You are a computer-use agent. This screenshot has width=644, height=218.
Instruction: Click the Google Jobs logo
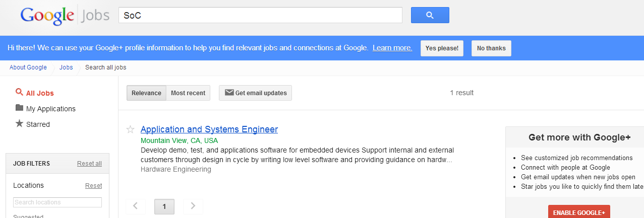point(65,16)
